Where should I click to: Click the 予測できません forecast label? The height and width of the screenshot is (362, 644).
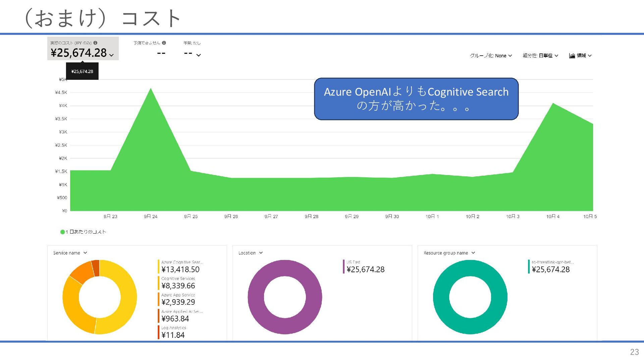[147, 43]
